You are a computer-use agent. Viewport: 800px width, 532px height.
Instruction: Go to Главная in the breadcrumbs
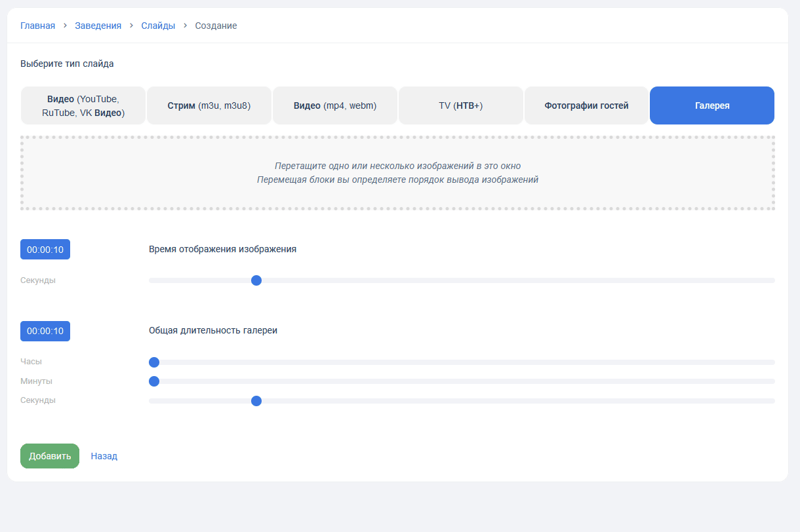click(x=37, y=26)
